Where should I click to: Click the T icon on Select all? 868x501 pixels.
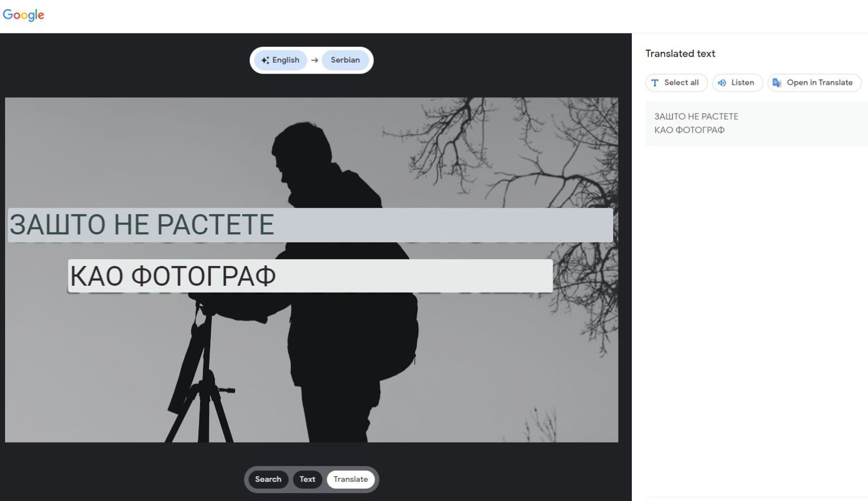pos(655,82)
